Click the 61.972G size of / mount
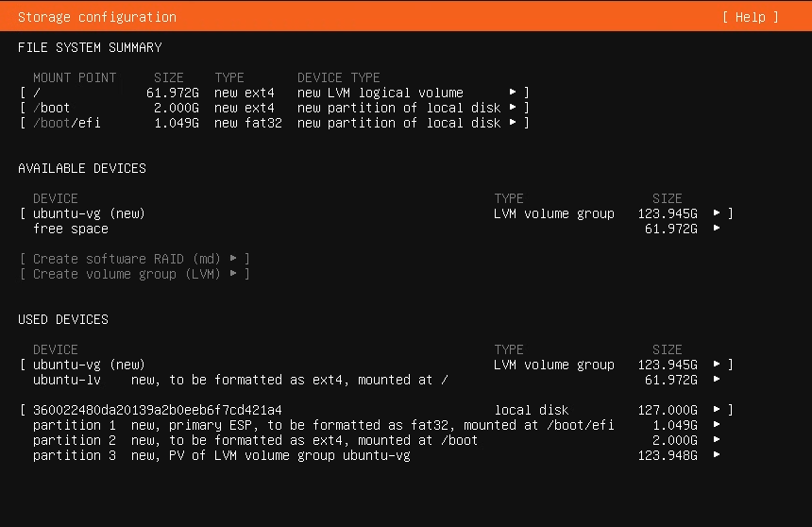Image resolution: width=812 pixels, height=527 pixels. (x=173, y=93)
